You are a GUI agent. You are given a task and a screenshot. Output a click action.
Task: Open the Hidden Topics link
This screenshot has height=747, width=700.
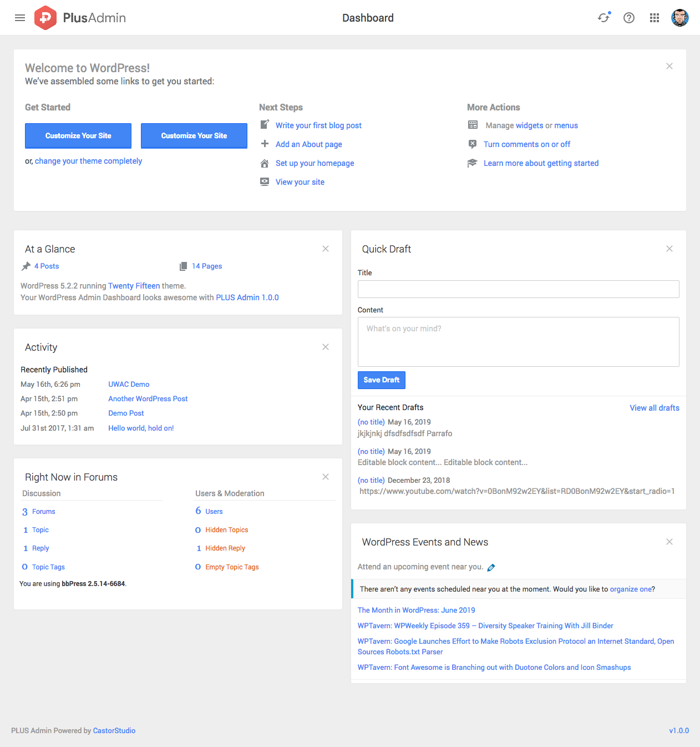point(222,530)
